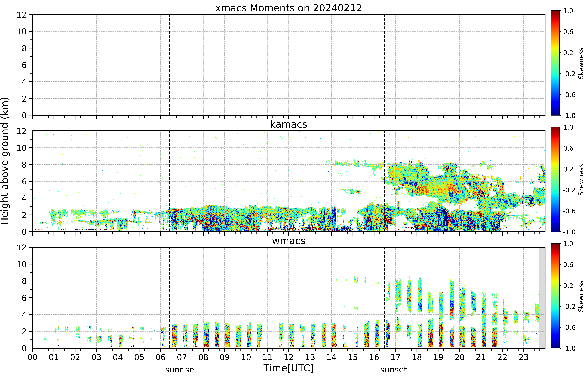Click the kamacs panel sunrise dashed line

click(x=170, y=181)
